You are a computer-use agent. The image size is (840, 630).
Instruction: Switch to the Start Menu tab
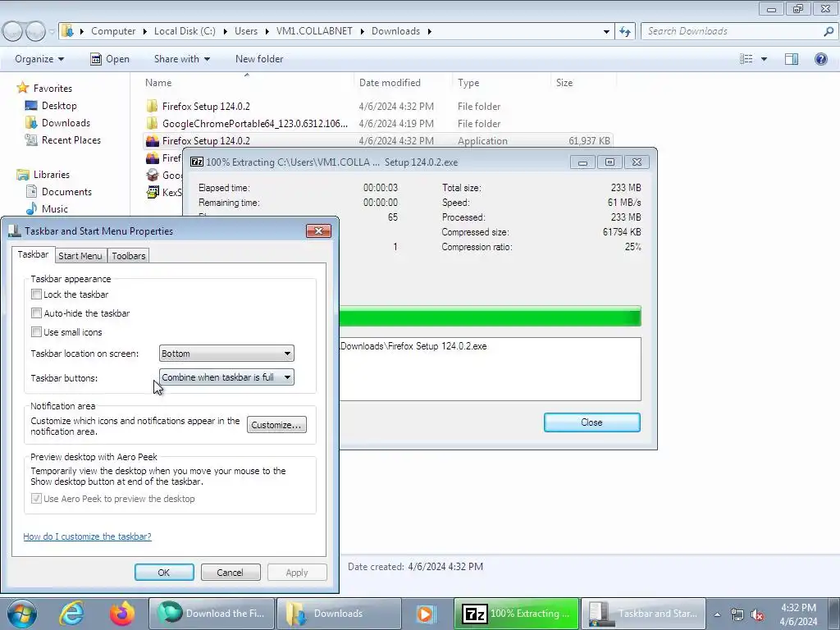click(80, 256)
